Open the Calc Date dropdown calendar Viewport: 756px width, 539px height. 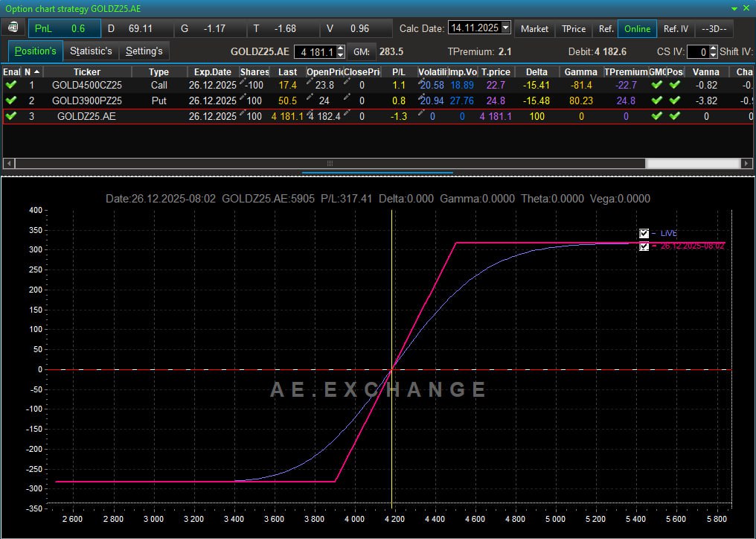coord(506,28)
